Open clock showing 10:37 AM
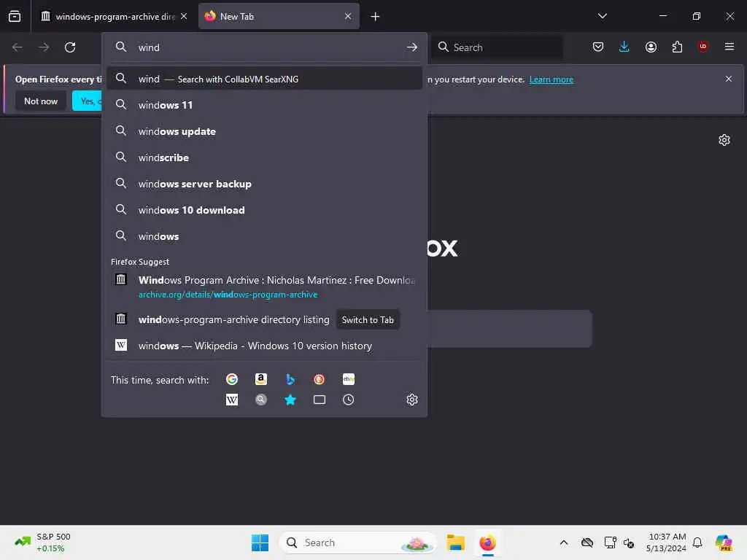This screenshot has height=560, width=747. [666, 542]
